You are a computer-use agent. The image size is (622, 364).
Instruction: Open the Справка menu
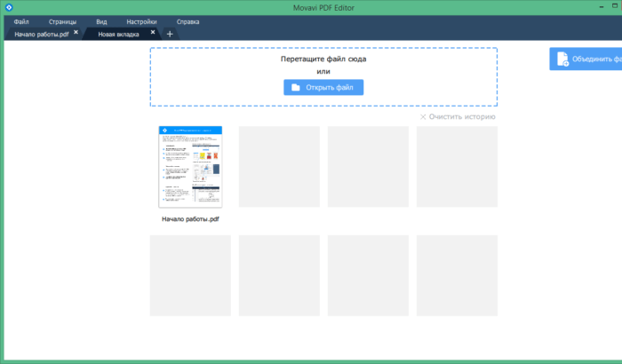tap(187, 22)
